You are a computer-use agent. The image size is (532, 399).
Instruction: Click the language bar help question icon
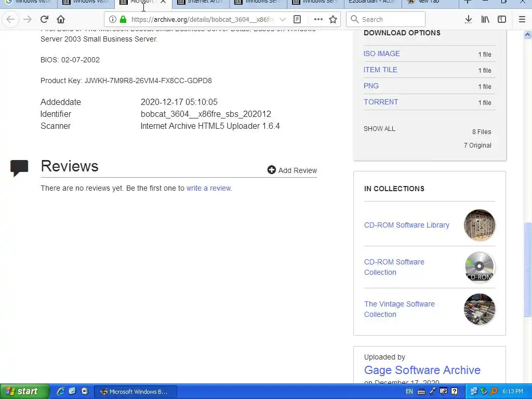[455, 392]
